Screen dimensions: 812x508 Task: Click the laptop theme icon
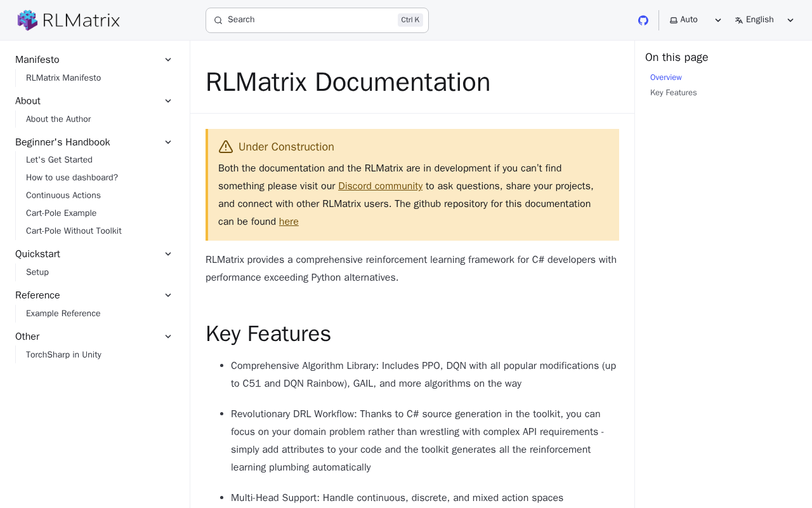[674, 20]
